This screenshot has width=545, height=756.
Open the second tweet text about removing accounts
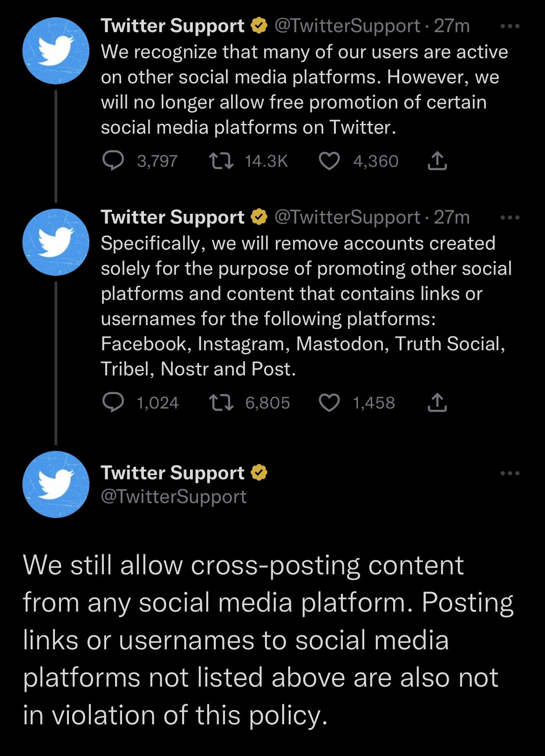tap(307, 306)
